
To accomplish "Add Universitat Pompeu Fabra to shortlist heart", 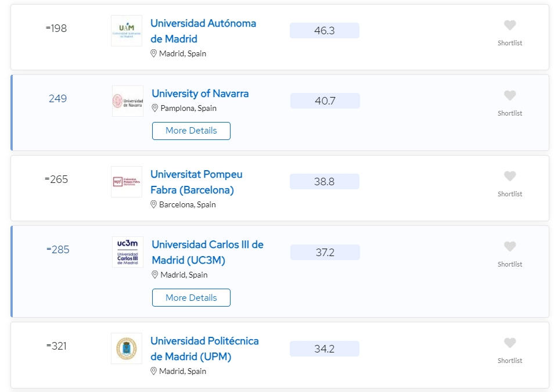I will point(510,176).
